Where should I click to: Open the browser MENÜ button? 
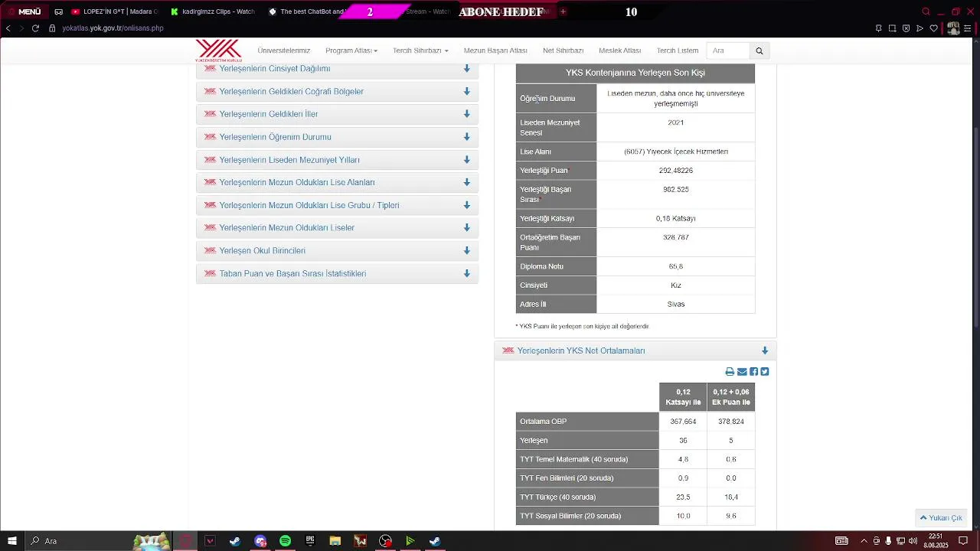tap(24, 11)
